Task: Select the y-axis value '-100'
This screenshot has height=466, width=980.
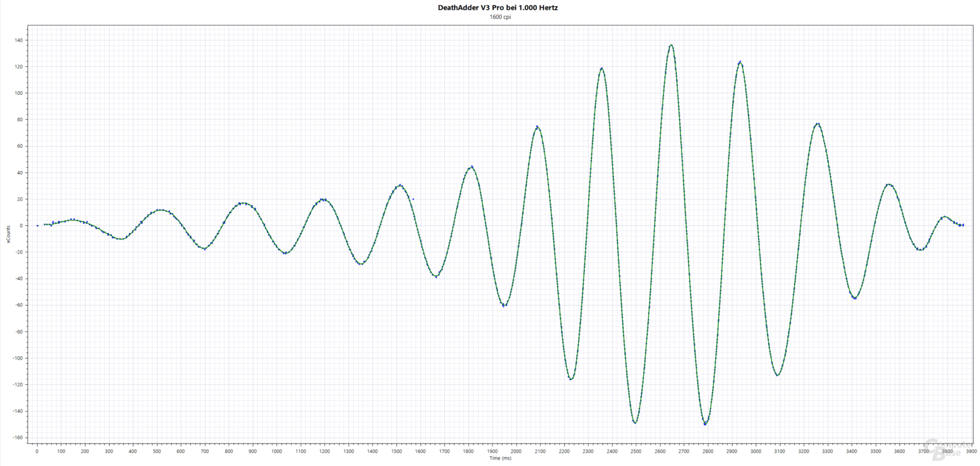Action: click(17, 358)
